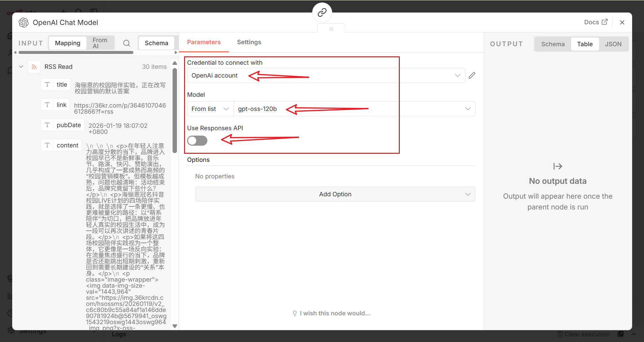This screenshot has height=342, width=644.
Task: Open the Docs link
Action: [596, 22]
